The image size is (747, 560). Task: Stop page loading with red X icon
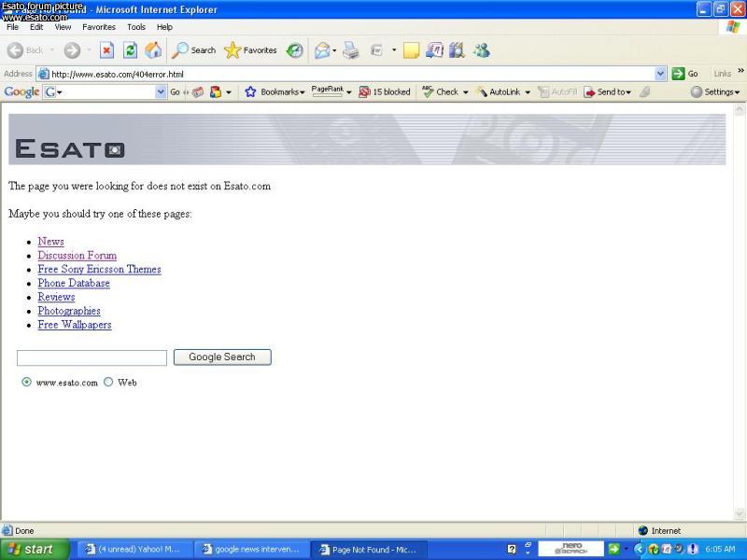tap(106, 50)
